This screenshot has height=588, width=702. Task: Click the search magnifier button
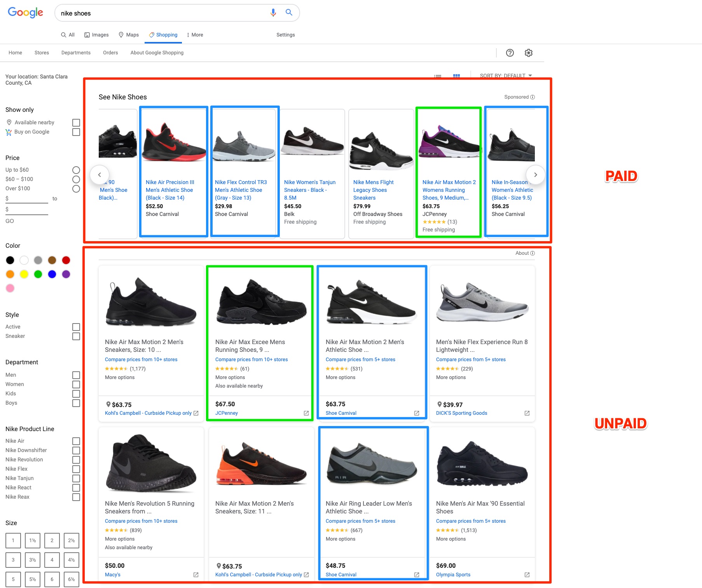point(289,12)
